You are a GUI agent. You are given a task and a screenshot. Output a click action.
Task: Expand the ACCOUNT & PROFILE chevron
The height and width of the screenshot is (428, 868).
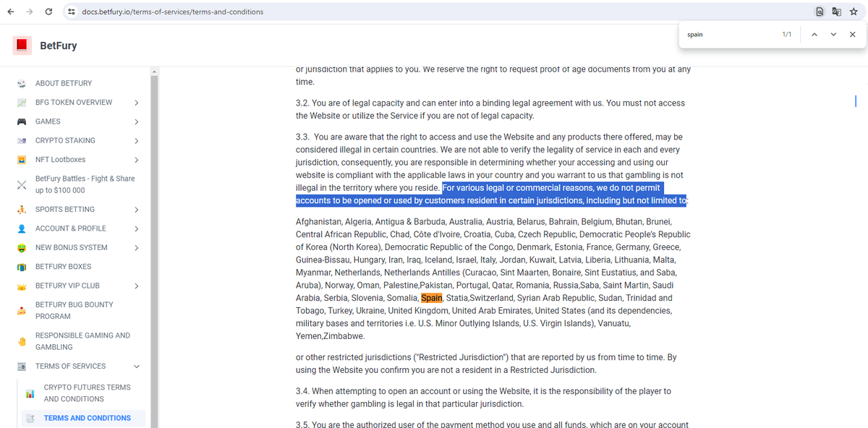click(136, 228)
